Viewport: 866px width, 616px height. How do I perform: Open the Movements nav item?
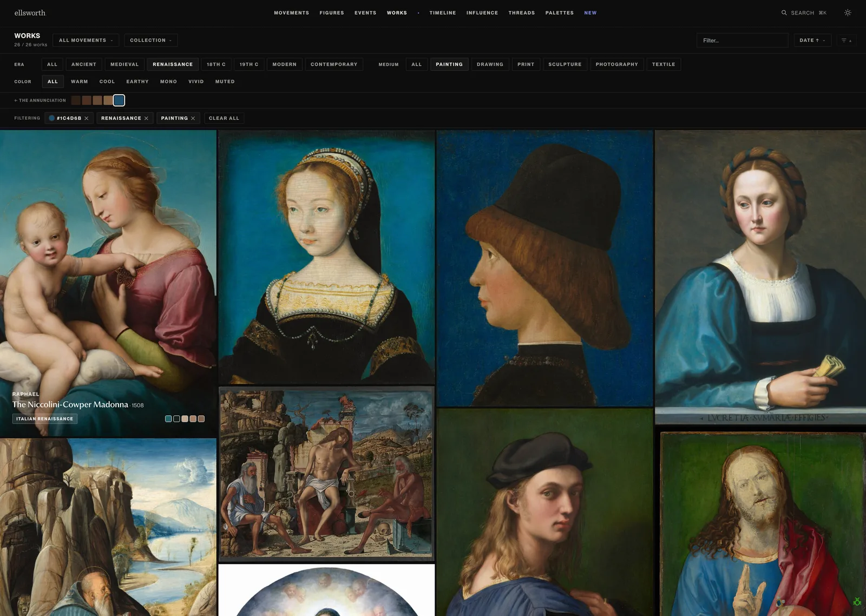(x=291, y=12)
